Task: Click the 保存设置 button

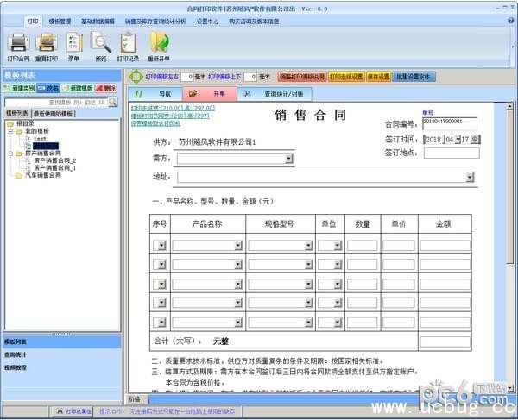Action: click(377, 77)
